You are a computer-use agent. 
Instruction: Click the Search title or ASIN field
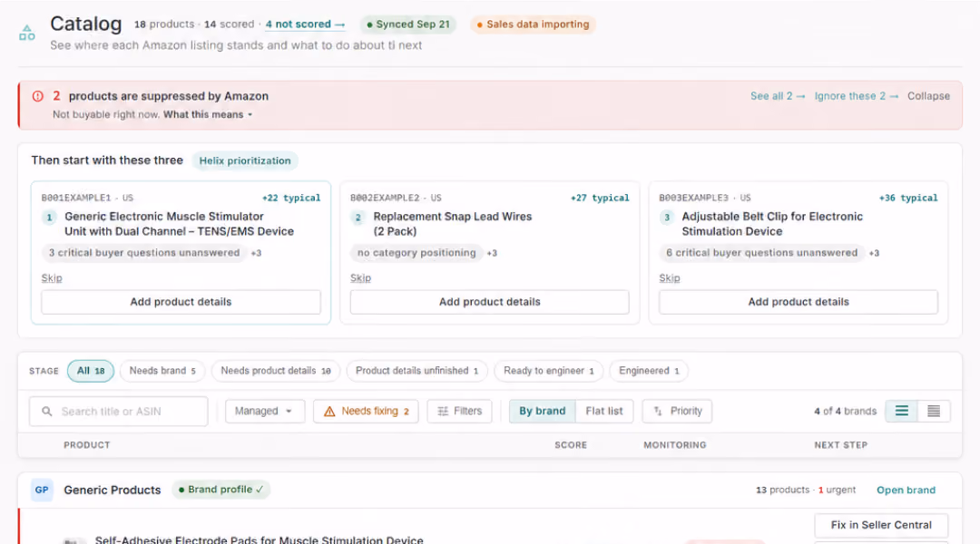pos(118,412)
